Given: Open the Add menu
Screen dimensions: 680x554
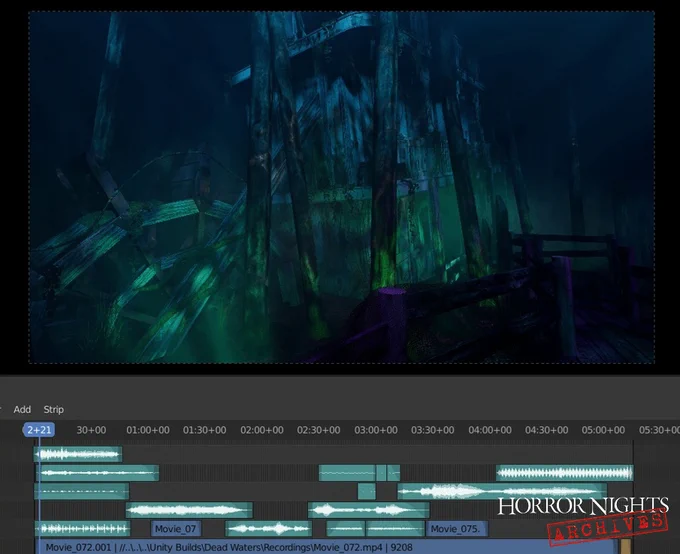Looking at the screenshot, I should pos(22,409).
